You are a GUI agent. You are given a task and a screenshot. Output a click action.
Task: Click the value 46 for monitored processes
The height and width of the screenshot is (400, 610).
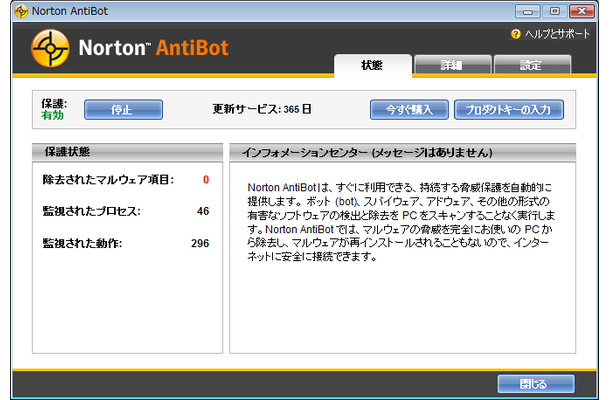tap(203, 211)
